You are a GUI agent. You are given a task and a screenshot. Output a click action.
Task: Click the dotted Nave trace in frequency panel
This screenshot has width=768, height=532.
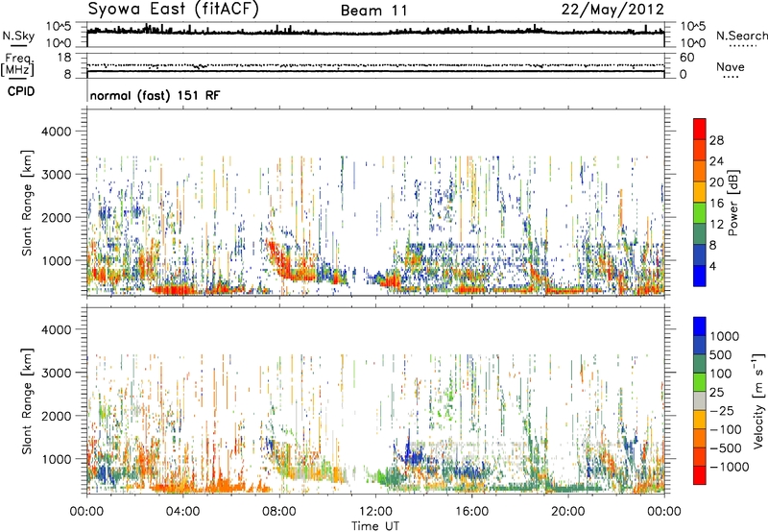[x=375, y=65]
